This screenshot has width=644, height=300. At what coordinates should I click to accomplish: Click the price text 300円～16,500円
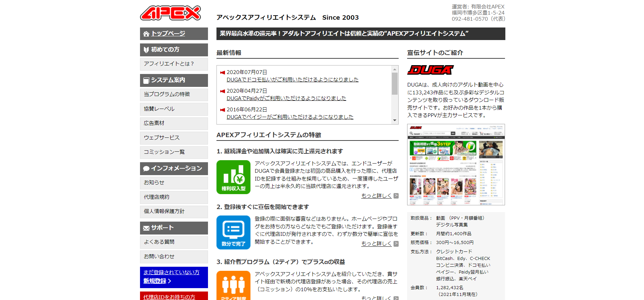point(455,243)
